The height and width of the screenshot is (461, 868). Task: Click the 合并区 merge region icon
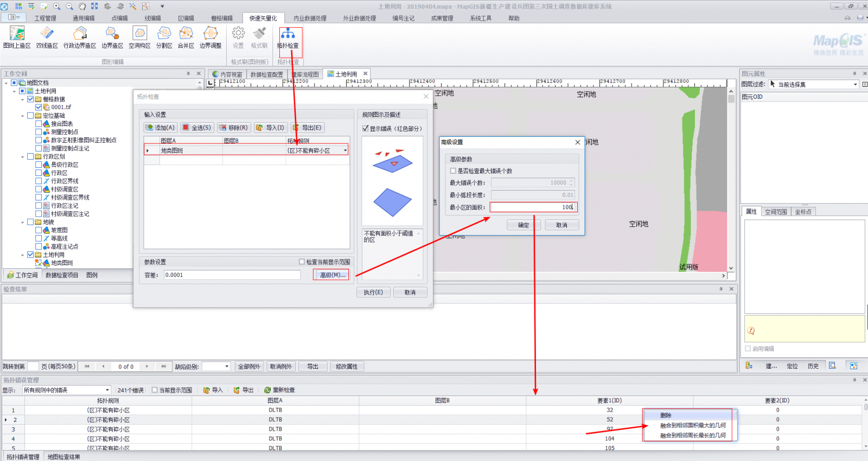[x=186, y=35]
